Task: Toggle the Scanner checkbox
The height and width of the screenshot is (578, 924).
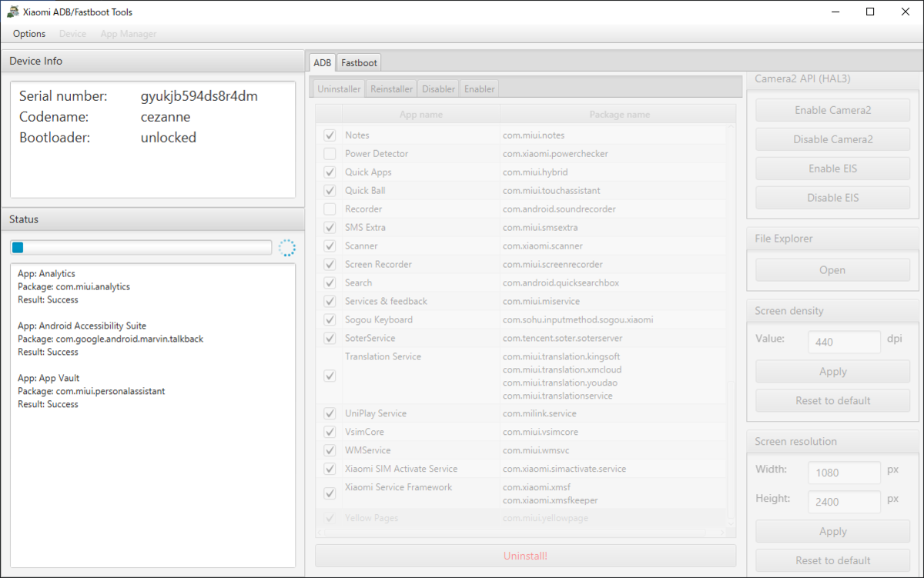Action: pyautogui.click(x=330, y=246)
